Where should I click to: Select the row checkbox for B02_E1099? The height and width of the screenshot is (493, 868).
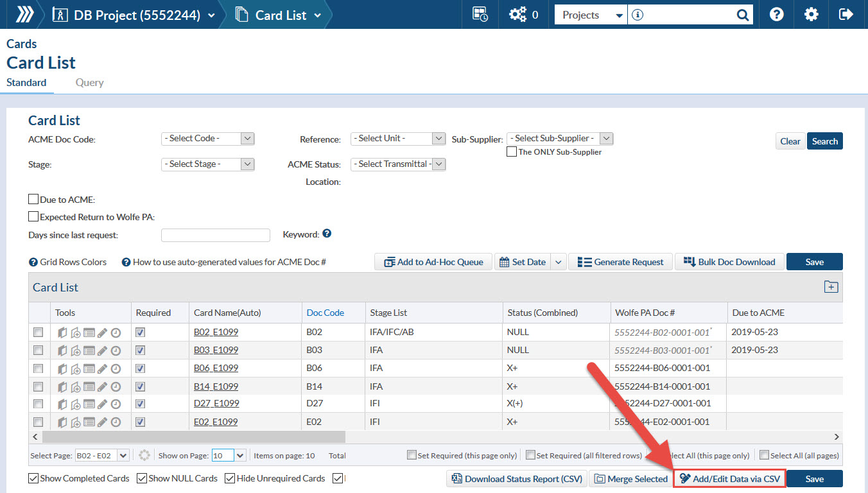coord(39,333)
